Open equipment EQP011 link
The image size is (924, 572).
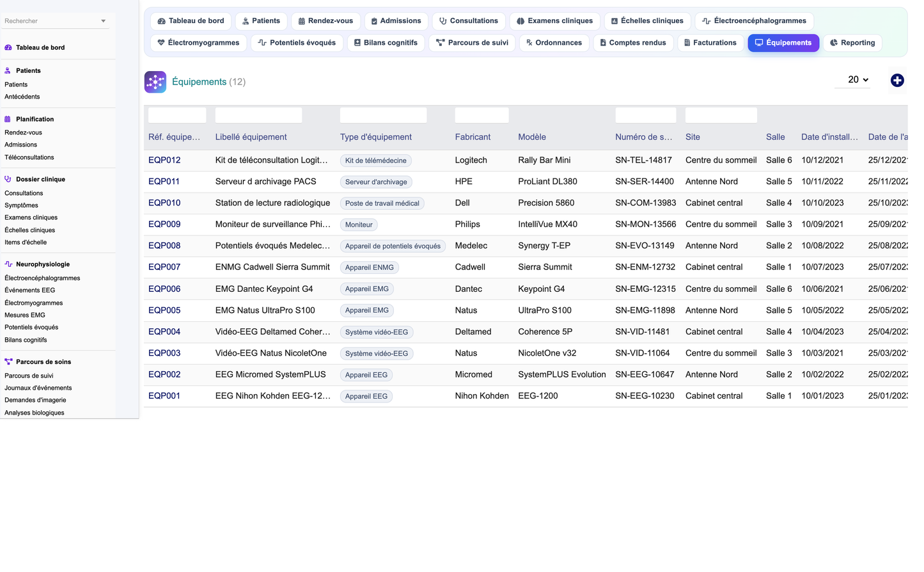[x=164, y=182]
